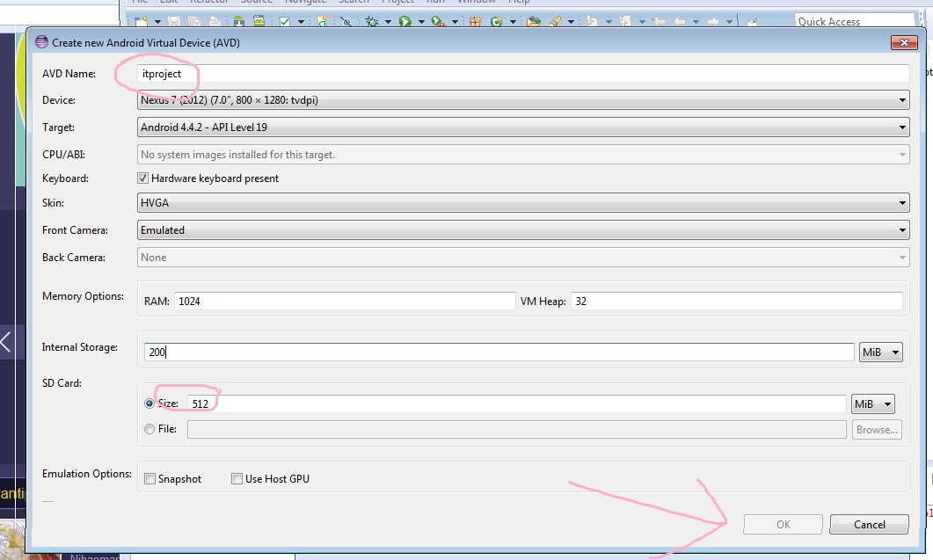Screen dimensions: 933x560
Task: Click the Run External Tools icon
Action: pyautogui.click(x=438, y=21)
